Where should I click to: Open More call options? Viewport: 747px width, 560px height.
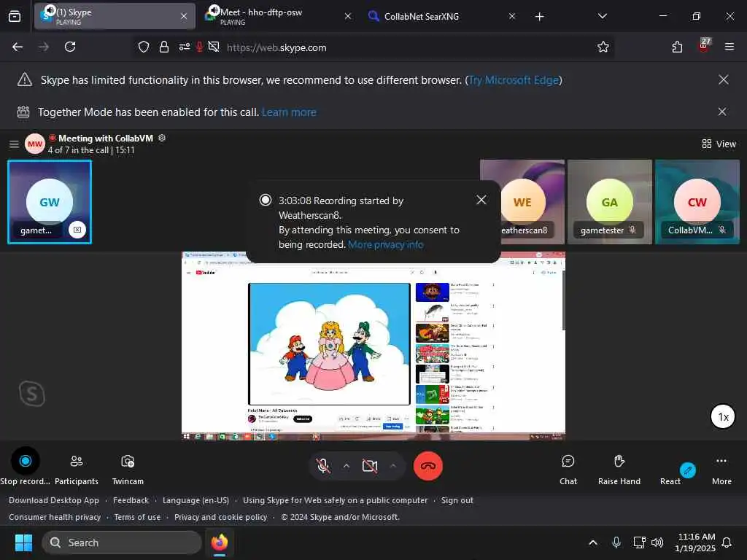point(721,469)
